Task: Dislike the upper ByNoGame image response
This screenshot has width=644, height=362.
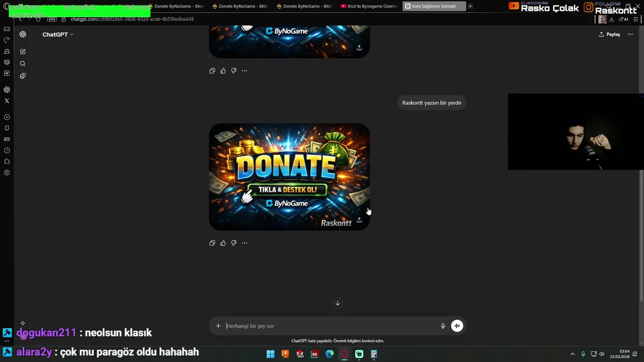Action: pyautogui.click(x=233, y=71)
